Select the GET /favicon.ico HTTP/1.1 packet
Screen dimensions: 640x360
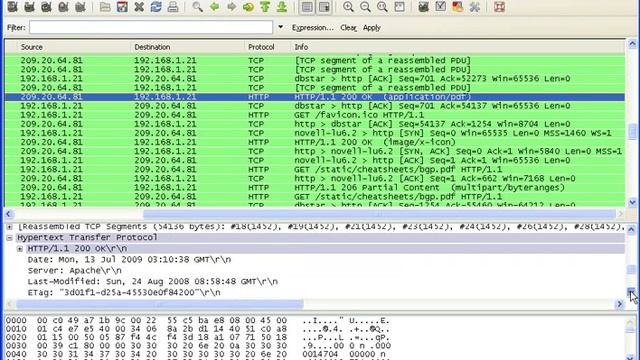coord(315,115)
